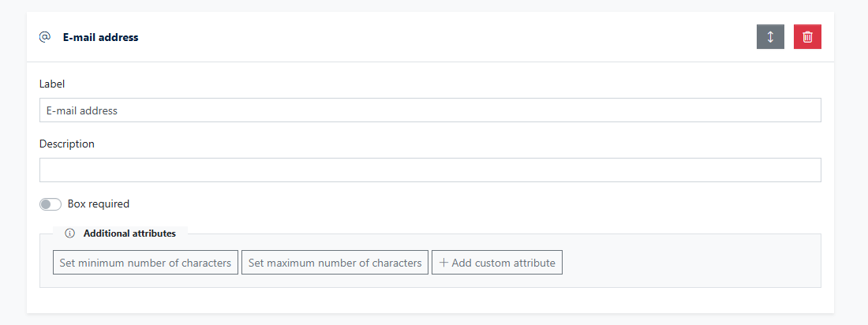The width and height of the screenshot is (868, 325).
Task: Click the @ icon beside E-mail address title
Action: 45,37
